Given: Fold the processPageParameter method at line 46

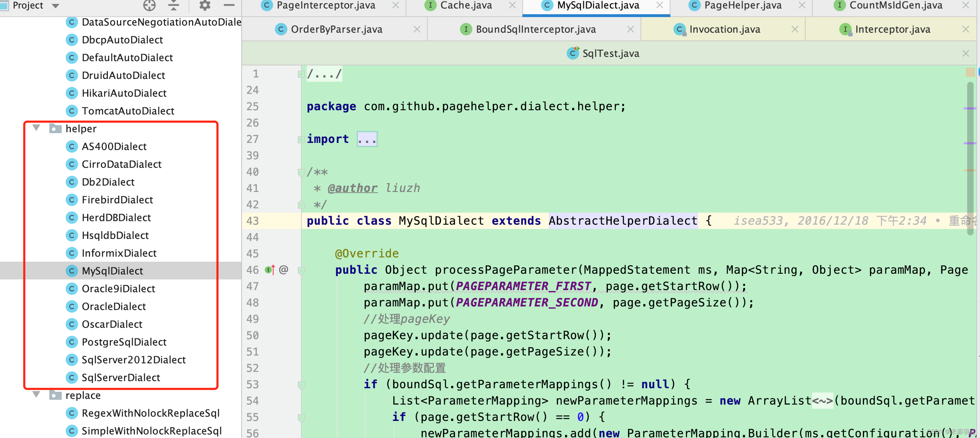Looking at the screenshot, I should pyautogui.click(x=301, y=270).
